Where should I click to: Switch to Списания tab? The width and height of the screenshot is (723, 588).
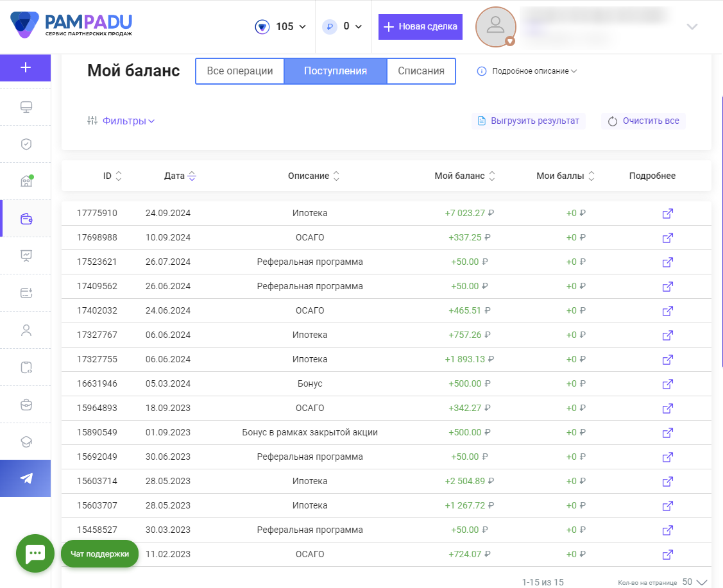pyautogui.click(x=421, y=71)
